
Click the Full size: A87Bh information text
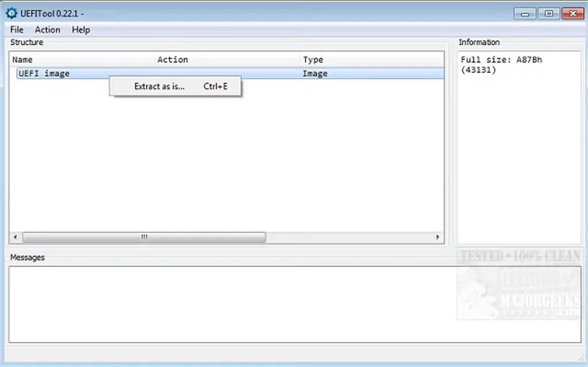pos(501,65)
